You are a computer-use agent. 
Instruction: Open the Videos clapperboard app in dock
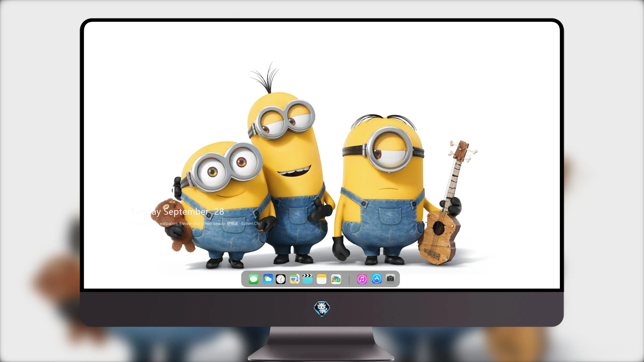tap(308, 279)
